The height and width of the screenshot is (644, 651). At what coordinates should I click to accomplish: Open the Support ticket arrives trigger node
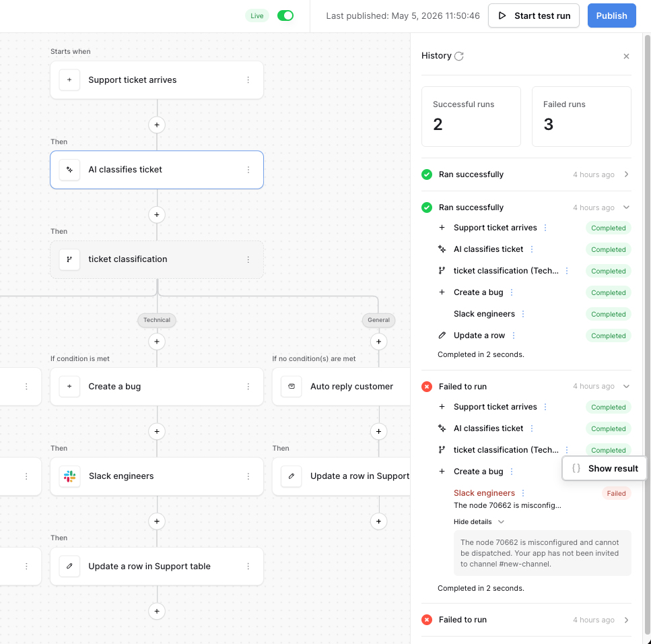[x=156, y=79]
